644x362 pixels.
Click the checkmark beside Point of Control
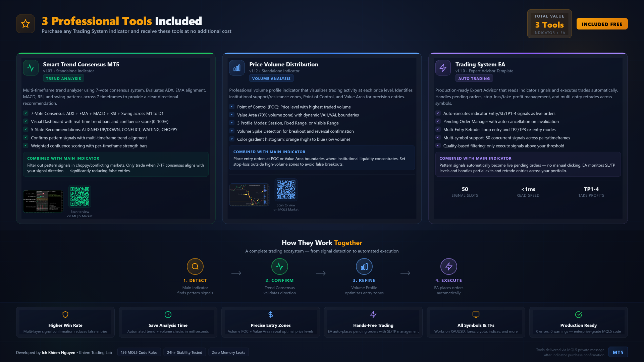pos(232,107)
